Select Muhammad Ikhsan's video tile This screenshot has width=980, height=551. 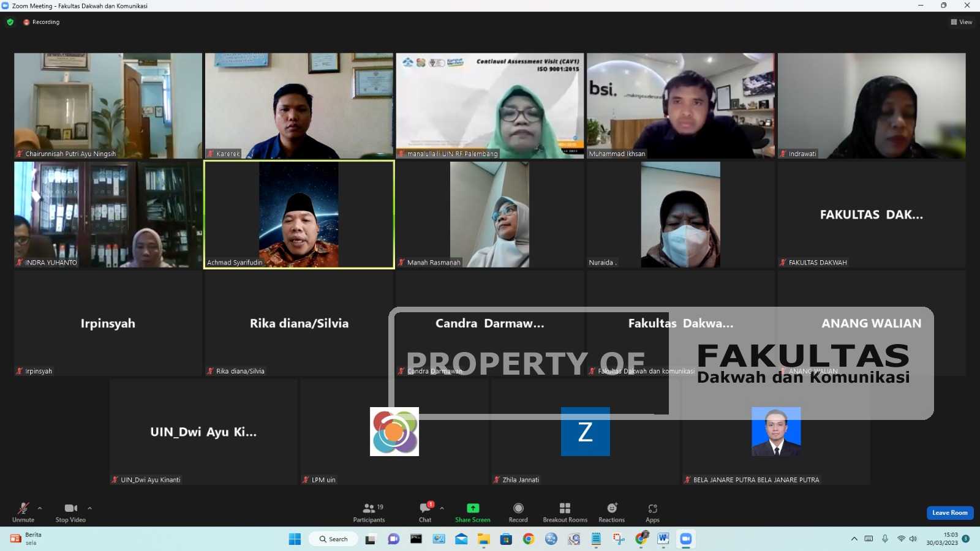[680, 106]
